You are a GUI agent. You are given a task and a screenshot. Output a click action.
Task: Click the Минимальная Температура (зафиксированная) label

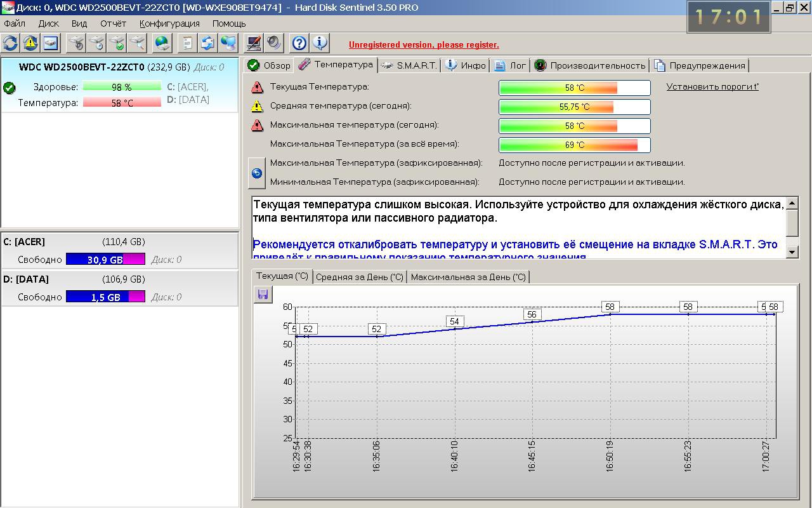[x=374, y=182]
